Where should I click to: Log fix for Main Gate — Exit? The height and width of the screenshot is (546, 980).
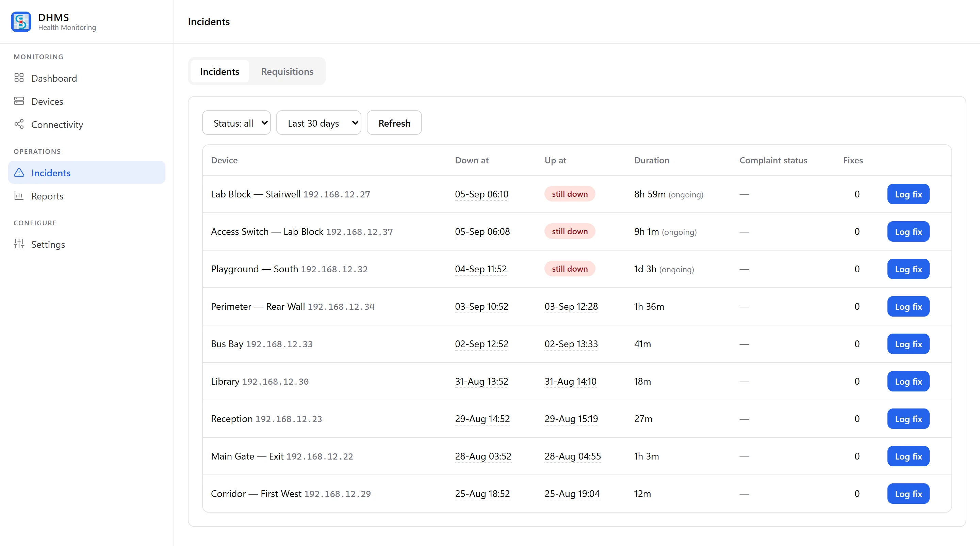point(908,456)
